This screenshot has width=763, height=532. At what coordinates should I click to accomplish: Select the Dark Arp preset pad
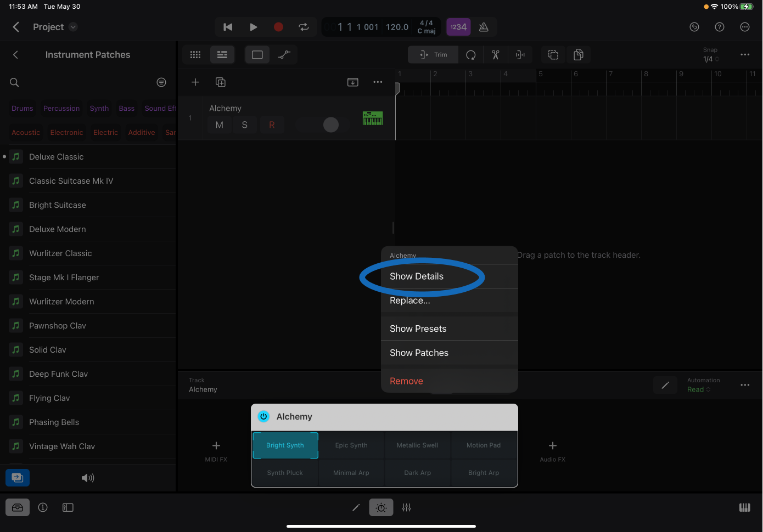tap(418, 473)
